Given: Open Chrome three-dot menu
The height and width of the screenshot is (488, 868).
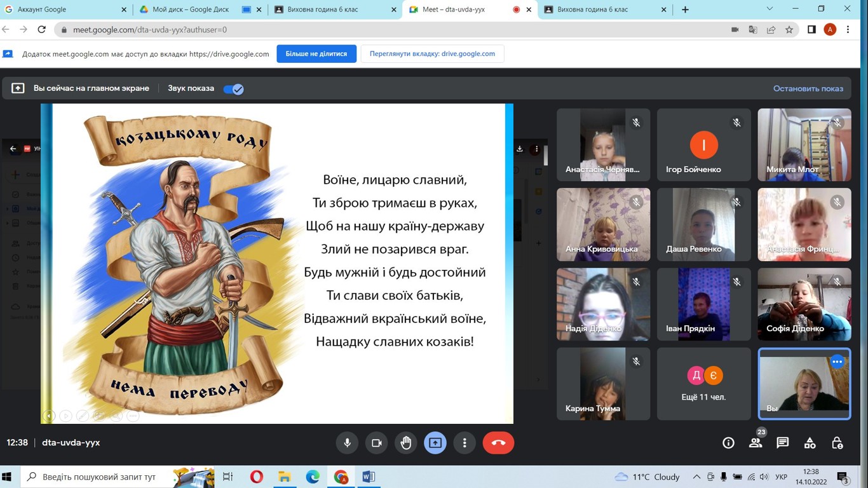Looking at the screenshot, I should (848, 29).
